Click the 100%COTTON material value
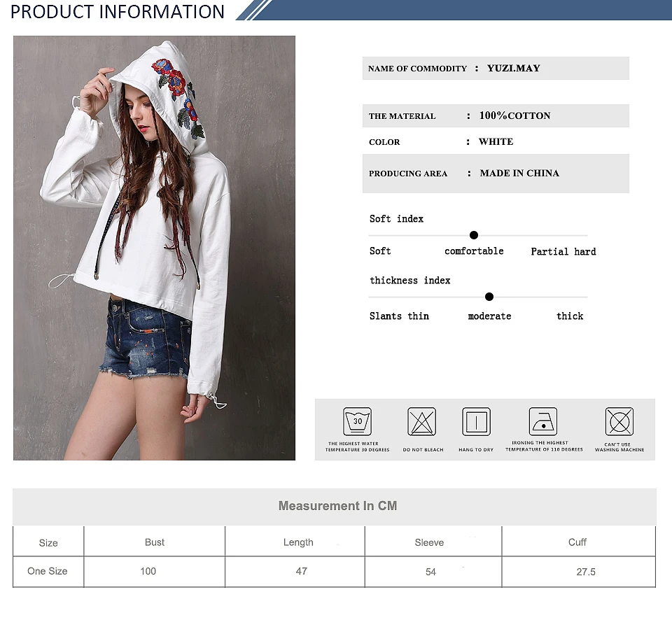 click(514, 115)
